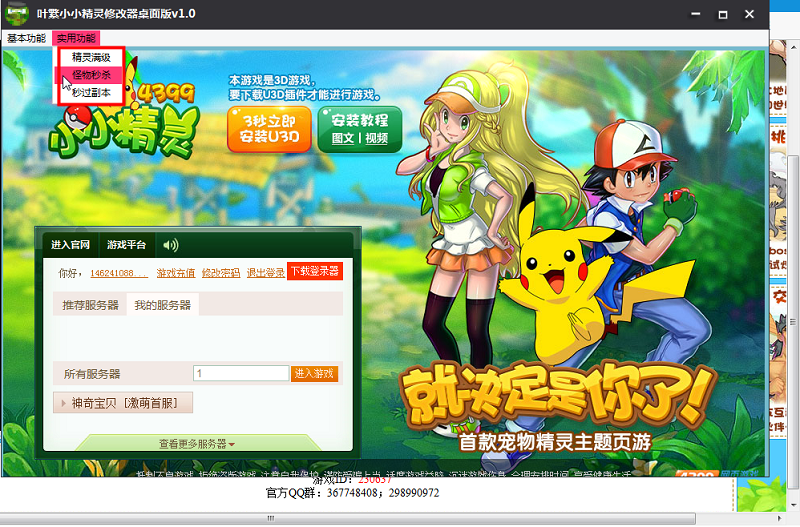Screen dimensions: 800x527
Task: Choose 怪物秒杀 menu entry
Action: [x=91, y=75]
